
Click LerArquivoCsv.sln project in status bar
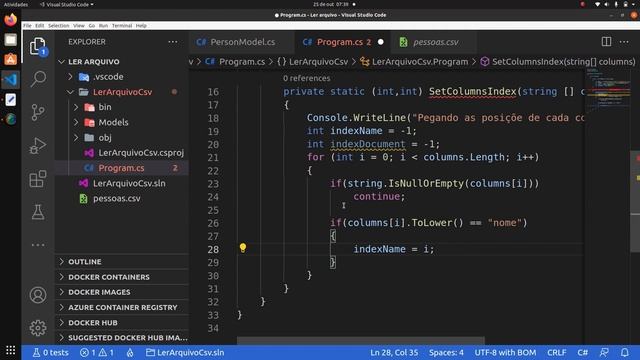185,352
